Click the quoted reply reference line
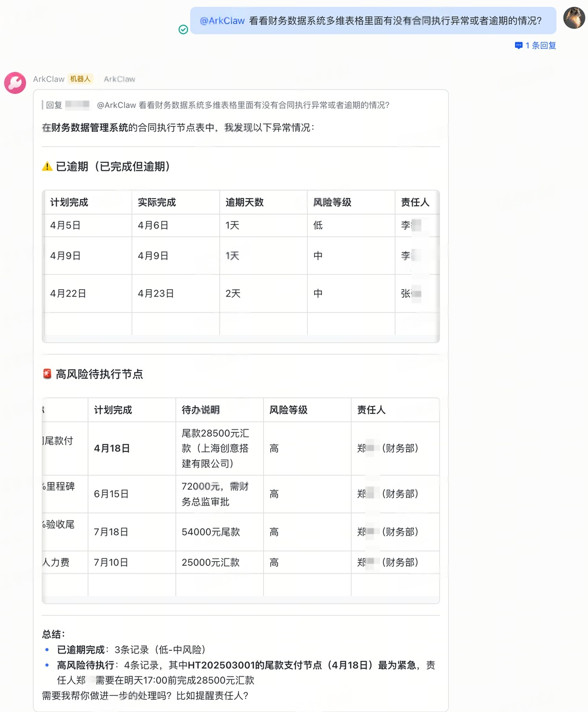The width and height of the screenshot is (588, 712). [x=216, y=105]
